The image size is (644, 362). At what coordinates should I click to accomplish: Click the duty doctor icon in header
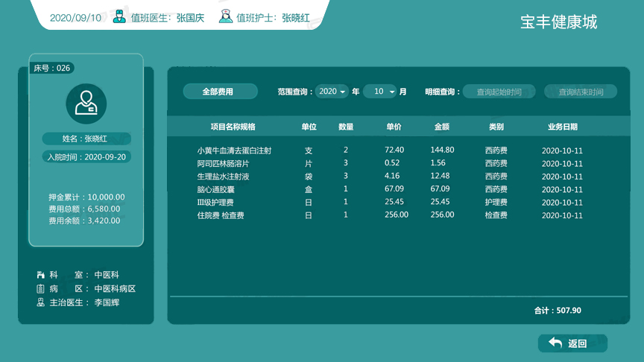coord(119,17)
